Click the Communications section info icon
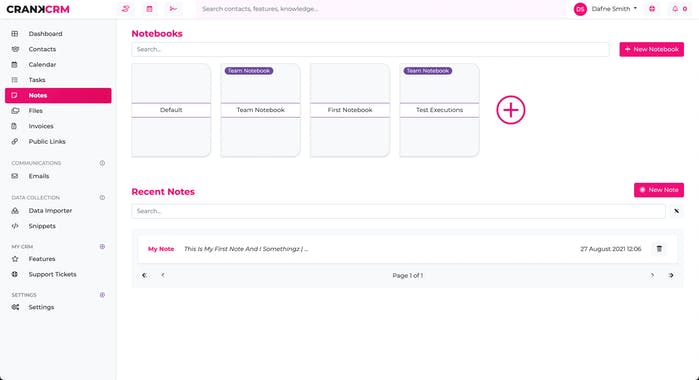This screenshot has height=380, width=699. (102, 163)
